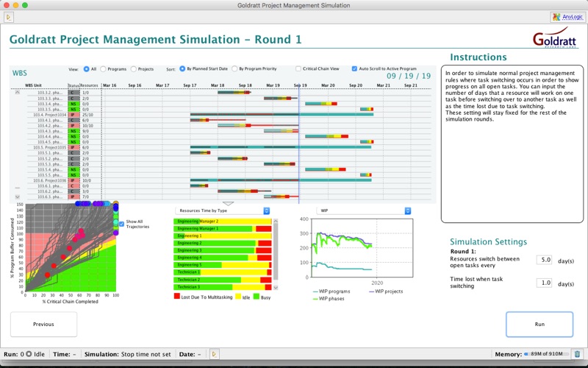The height and width of the screenshot is (368, 588).
Task: Click the run simulation icon in top toolbar
Action: coord(9,17)
